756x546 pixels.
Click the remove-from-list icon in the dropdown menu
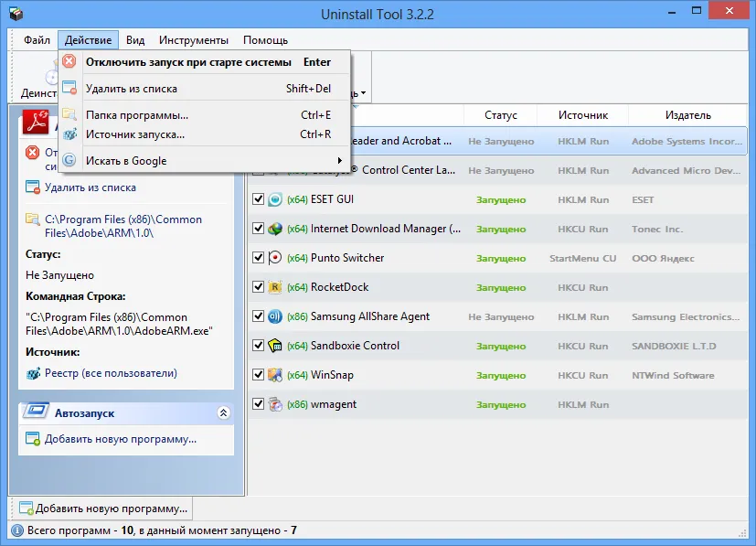[69, 88]
